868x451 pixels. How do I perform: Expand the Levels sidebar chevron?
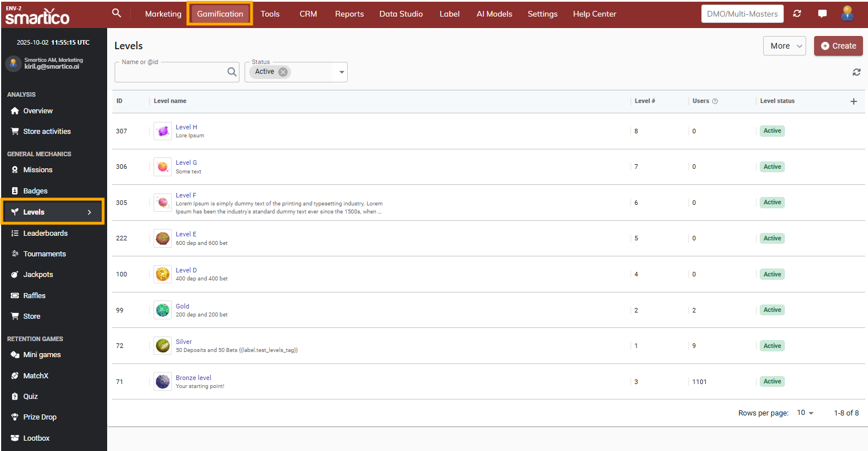point(89,212)
